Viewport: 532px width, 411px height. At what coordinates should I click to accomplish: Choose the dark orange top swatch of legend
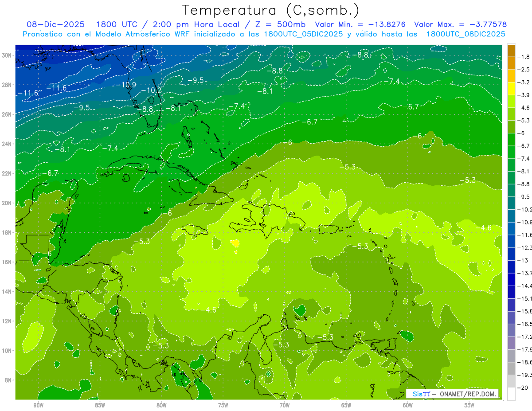point(511,51)
